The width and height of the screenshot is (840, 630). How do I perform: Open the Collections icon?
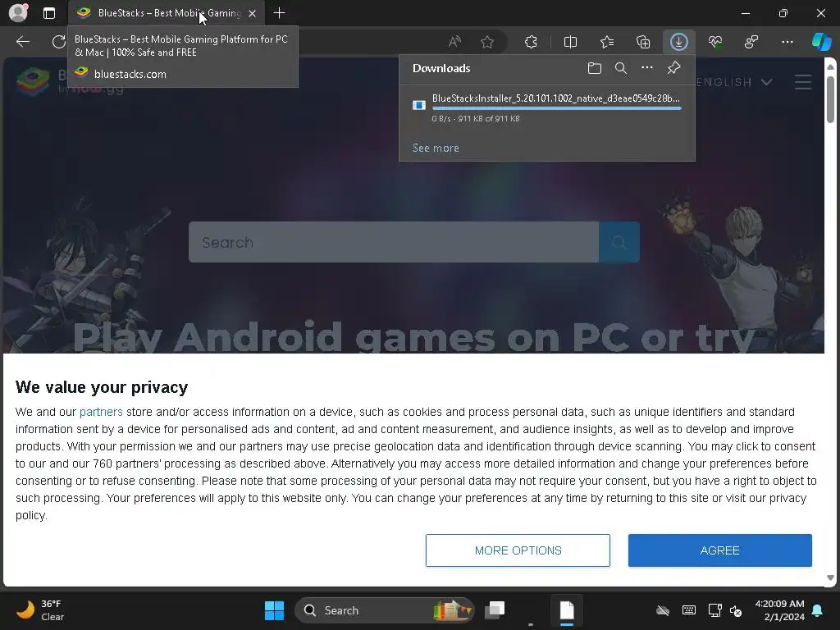coord(643,41)
